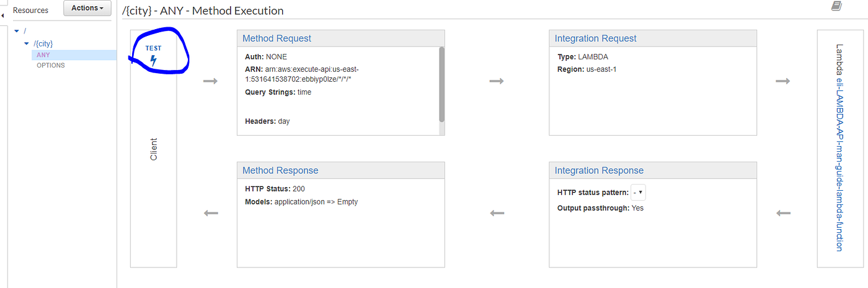868x288 pixels.
Task: Open the Integration Response settings
Action: 599,170
